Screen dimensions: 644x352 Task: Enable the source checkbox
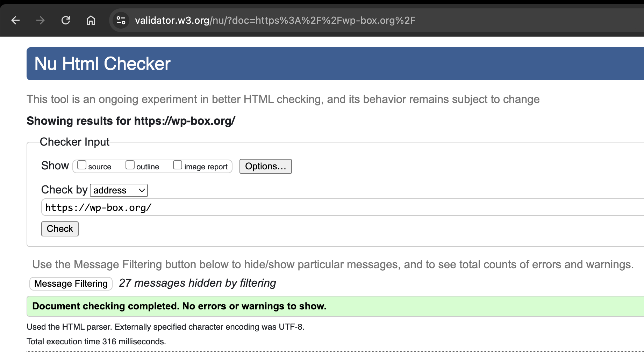[82, 165]
